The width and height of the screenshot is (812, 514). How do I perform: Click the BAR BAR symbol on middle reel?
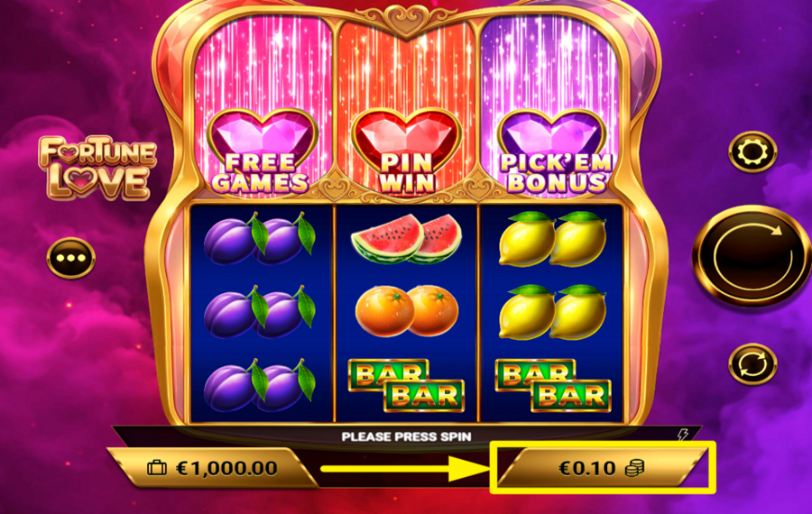pos(406,385)
